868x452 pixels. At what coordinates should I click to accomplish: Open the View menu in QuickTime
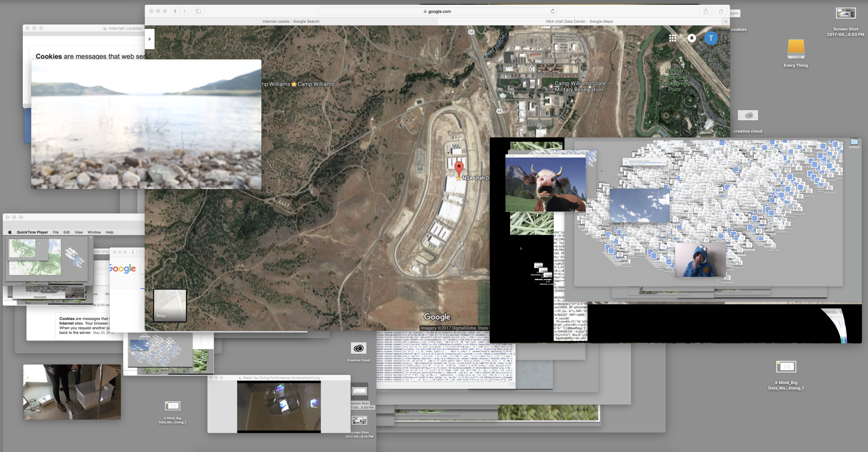click(79, 232)
